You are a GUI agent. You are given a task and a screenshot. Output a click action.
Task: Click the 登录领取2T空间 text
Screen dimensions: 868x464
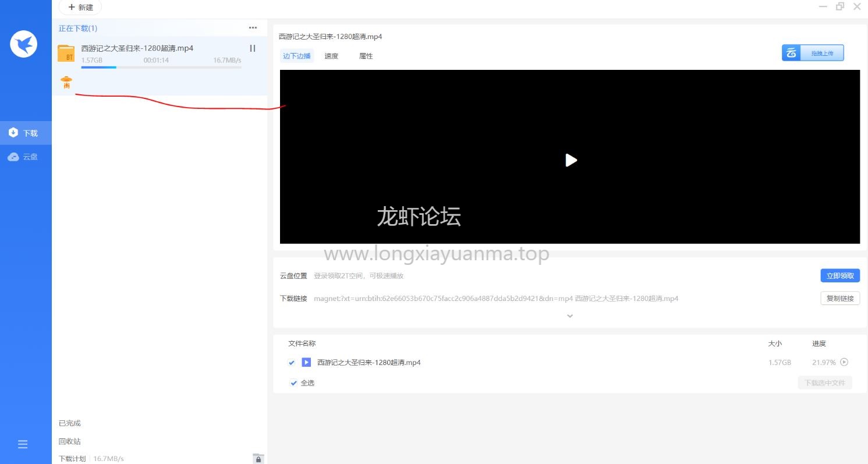(x=359, y=276)
